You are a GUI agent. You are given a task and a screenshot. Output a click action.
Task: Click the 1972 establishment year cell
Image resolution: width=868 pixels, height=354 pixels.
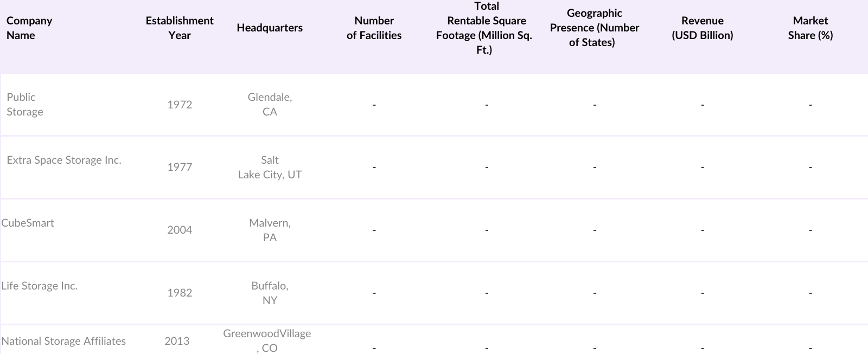(180, 105)
